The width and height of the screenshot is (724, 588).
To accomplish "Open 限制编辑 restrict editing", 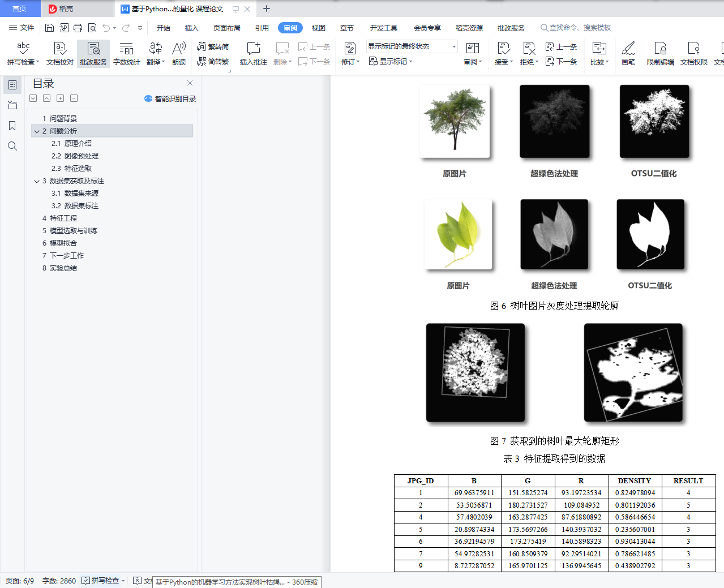I will (x=661, y=54).
